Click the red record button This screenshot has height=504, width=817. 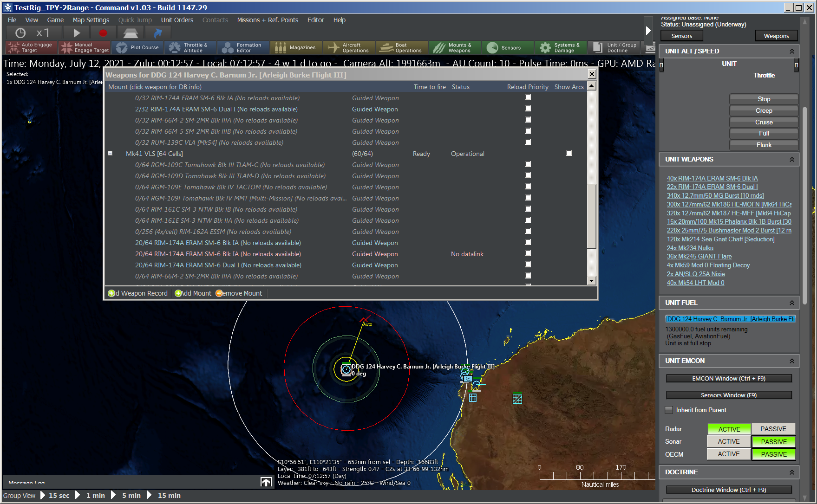(x=103, y=33)
